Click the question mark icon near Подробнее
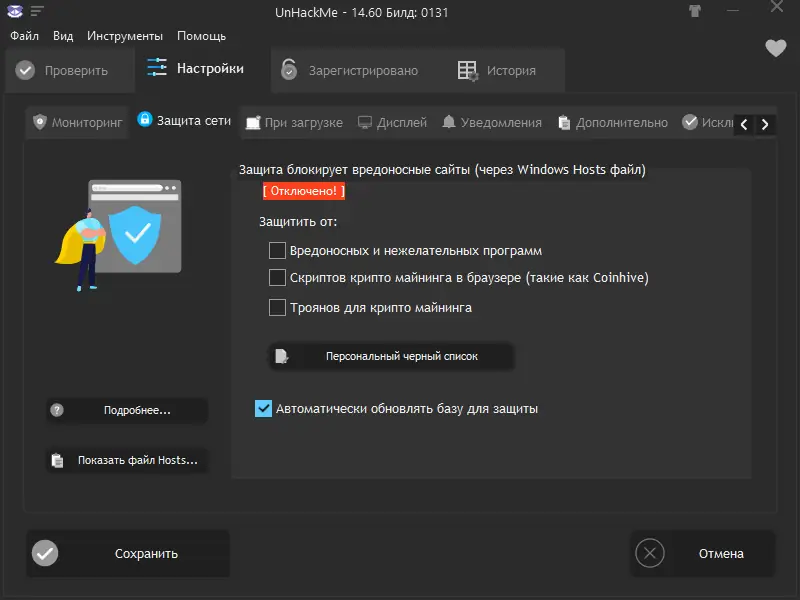 point(57,410)
